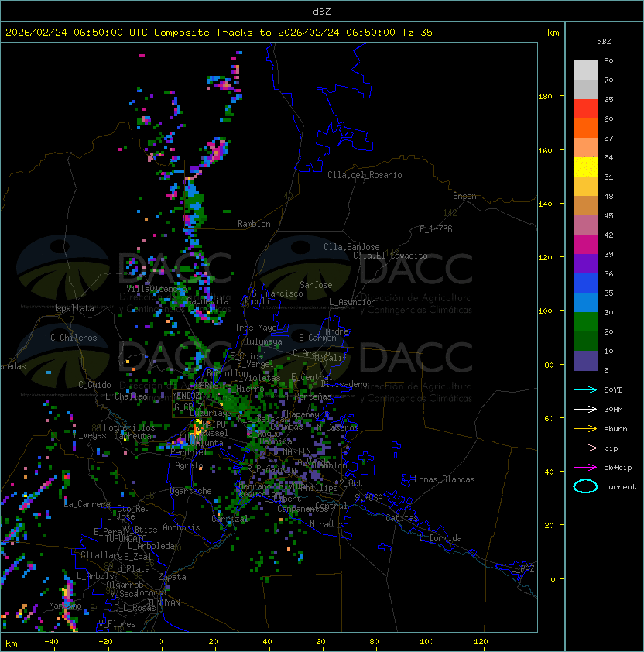Click the 'Catitas' map label
This screenshot has width=644, height=652.
[402, 518]
